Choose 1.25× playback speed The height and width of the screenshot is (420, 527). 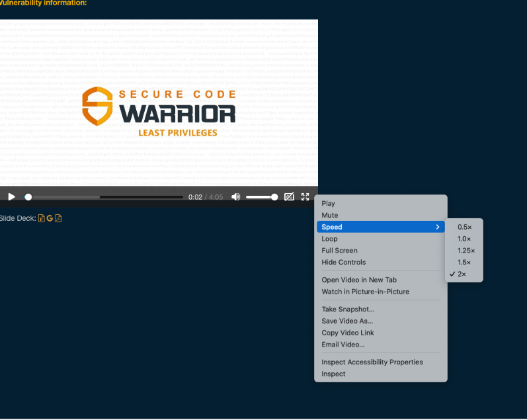[466, 251]
